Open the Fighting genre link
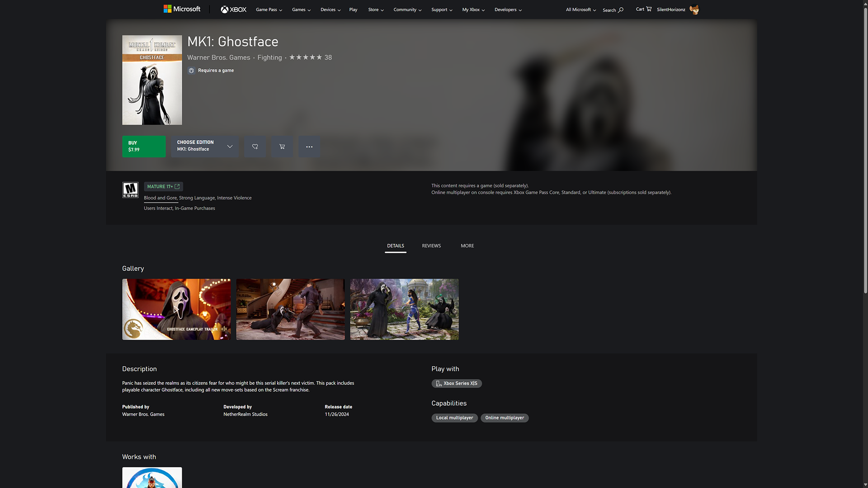This screenshot has width=868, height=488. [269, 57]
